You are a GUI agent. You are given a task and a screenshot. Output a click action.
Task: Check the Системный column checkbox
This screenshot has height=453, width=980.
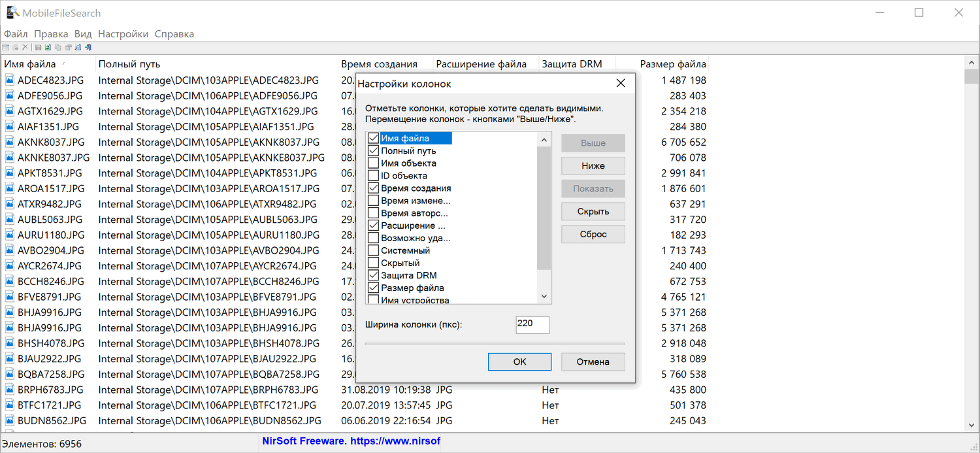pyautogui.click(x=373, y=250)
